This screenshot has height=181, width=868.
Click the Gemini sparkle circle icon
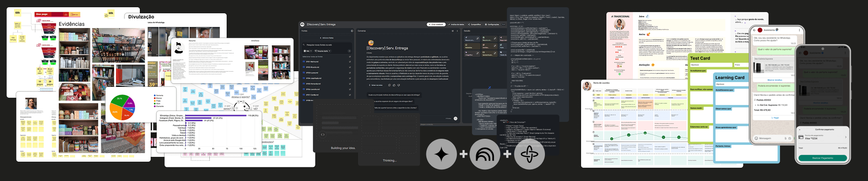tap(441, 154)
